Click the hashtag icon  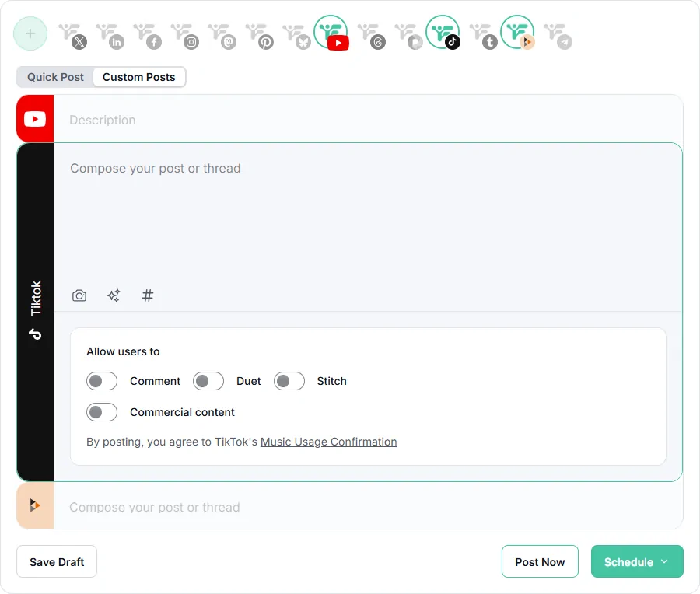tap(147, 295)
